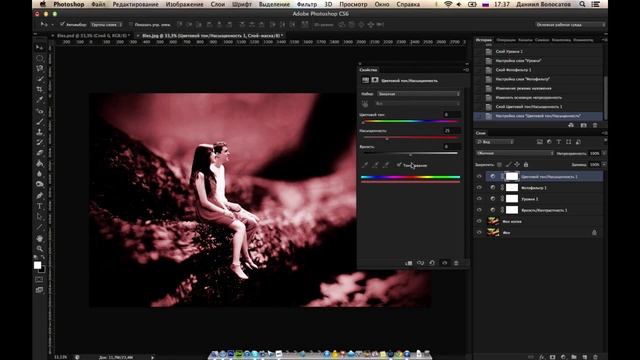640x360 pixels.
Task: Hide the Фотофильтр 1 layer
Action: [479, 188]
